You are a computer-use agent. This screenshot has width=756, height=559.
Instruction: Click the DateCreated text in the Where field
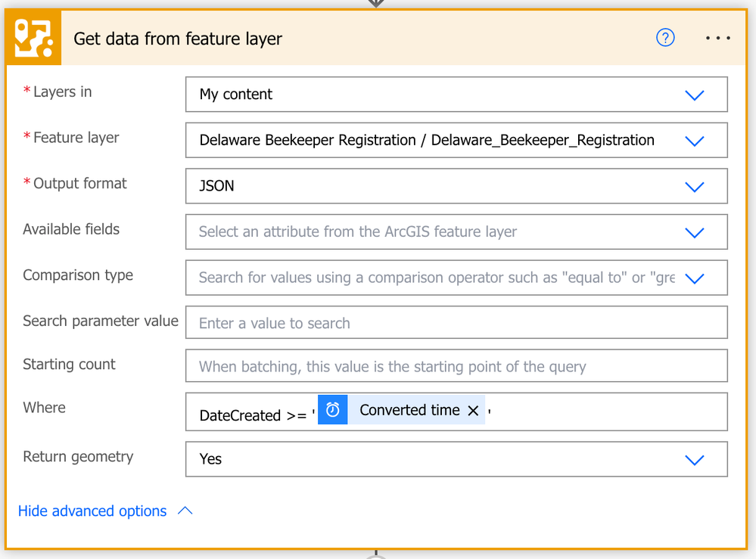(240, 415)
